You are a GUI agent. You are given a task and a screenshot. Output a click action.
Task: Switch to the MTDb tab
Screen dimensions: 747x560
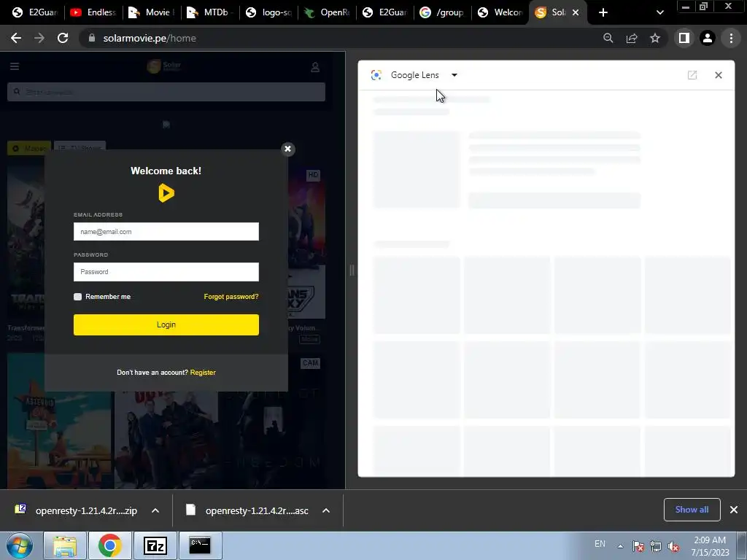point(210,12)
